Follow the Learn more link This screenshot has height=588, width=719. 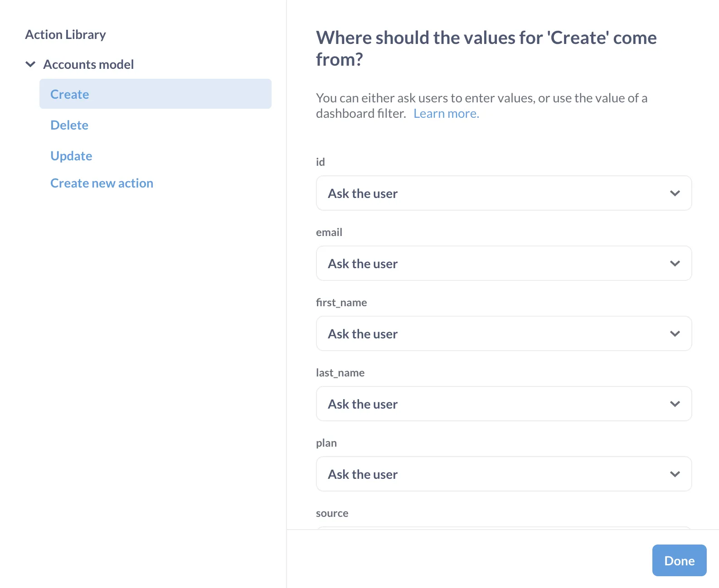[x=446, y=113]
